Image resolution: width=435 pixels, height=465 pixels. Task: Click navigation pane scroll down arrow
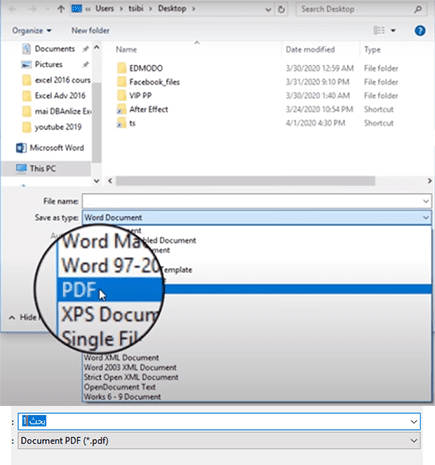(x=97, y=181)
